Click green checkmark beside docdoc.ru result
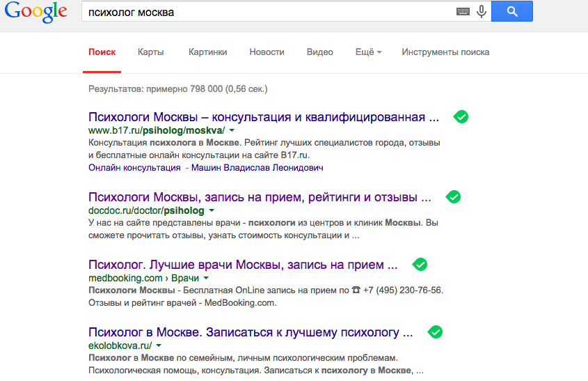 [454, 196]
